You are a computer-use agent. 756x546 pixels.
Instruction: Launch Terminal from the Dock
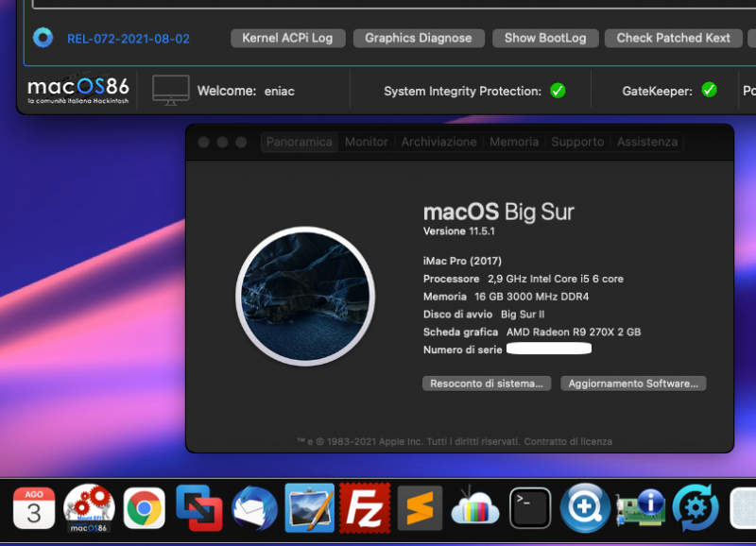530,508
